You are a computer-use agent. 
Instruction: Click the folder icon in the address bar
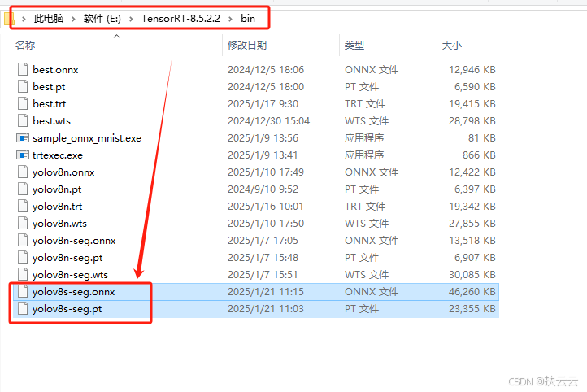point(9,19)
